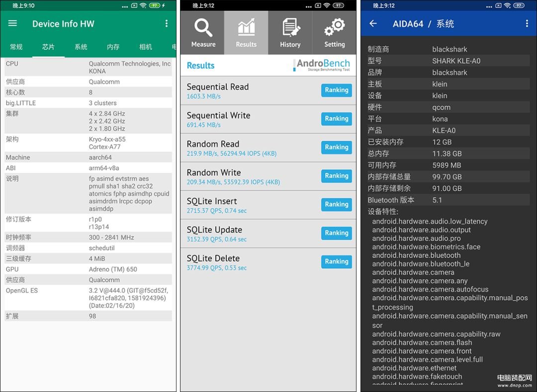Click the "SHARK KLE-A0" model value in AIDA64
The width and height of the screenshot is (537, 392).
[x=456, y=61]
